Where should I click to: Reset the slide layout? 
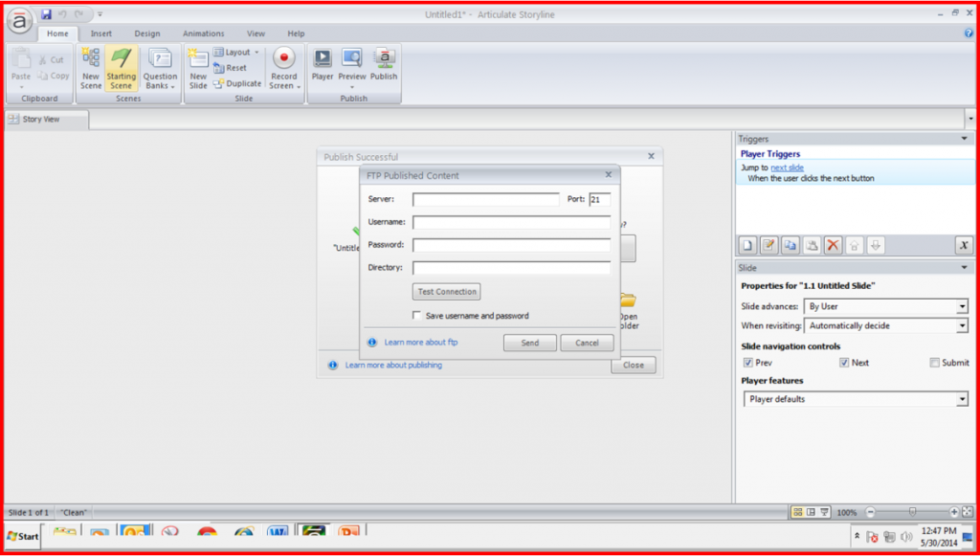230,68
